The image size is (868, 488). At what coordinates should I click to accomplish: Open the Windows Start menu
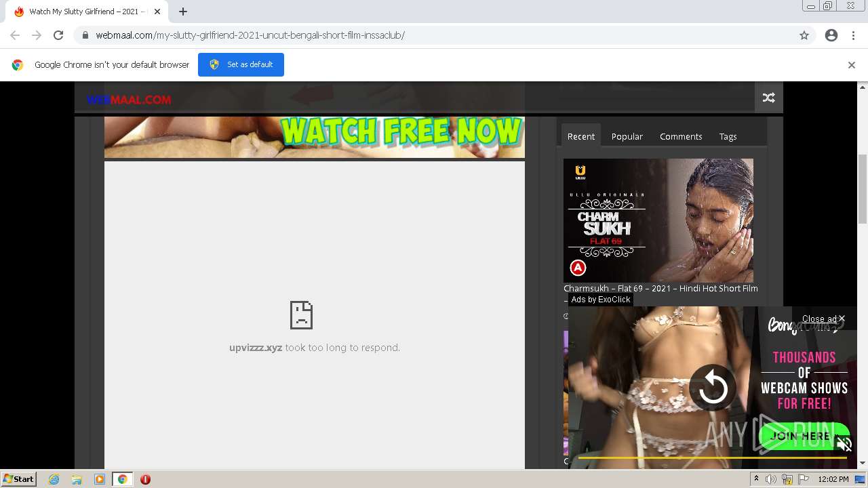[19, 479]
